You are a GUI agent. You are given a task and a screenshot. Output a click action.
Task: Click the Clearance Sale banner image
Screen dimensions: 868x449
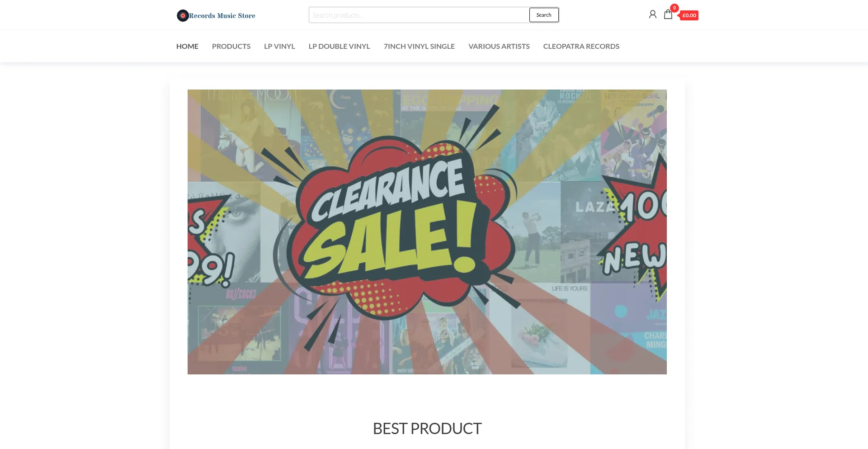pos(427,232)
